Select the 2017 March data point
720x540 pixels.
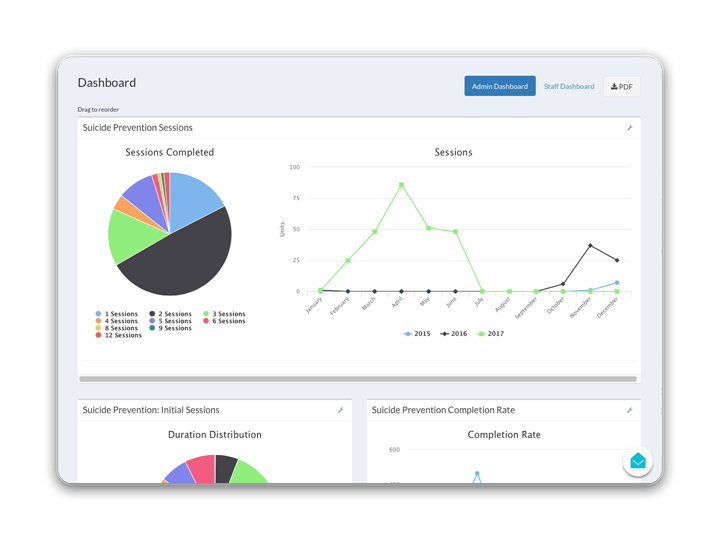(375, 232)
